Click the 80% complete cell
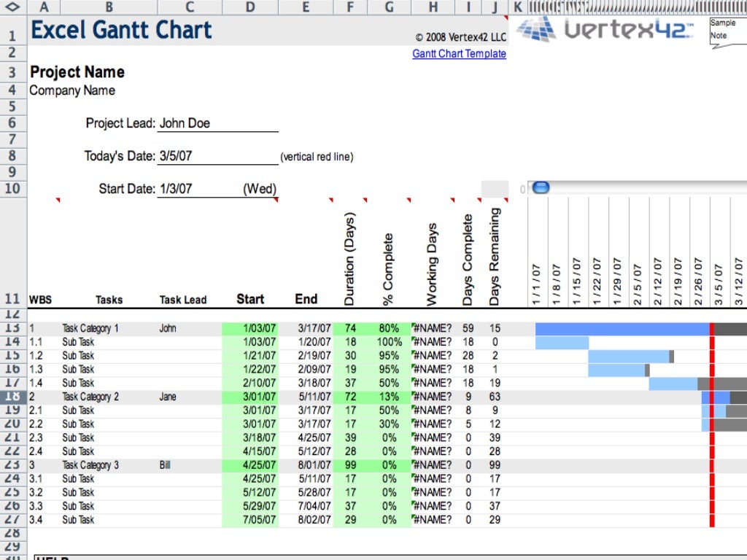 pyautogui.click(x=389, y=329)
